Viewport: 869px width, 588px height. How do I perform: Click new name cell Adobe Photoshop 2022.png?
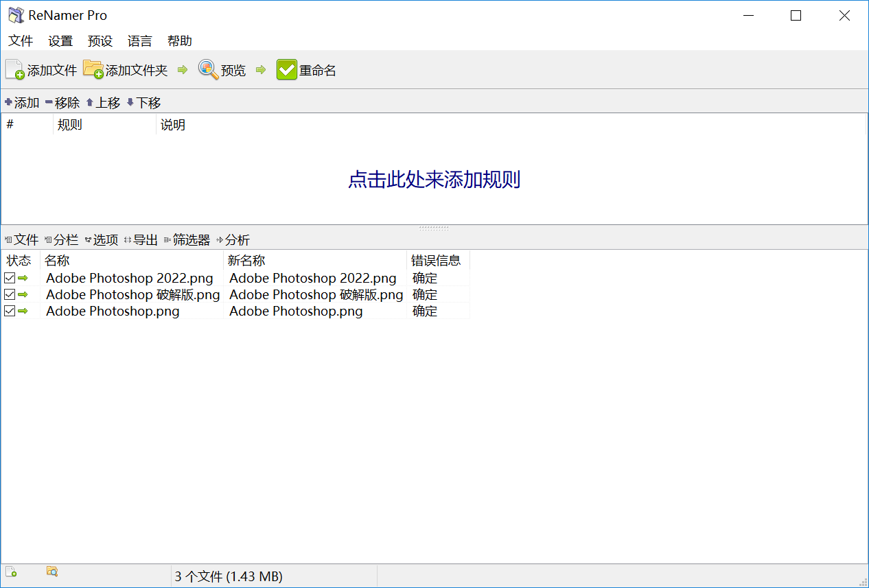pyautogui.click(x=313, y=278)
